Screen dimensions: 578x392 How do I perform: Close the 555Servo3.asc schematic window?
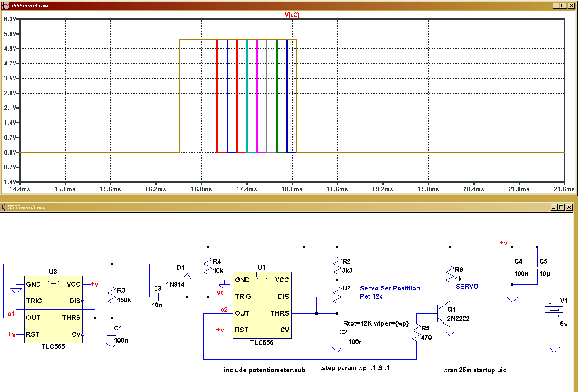[568, 207]
